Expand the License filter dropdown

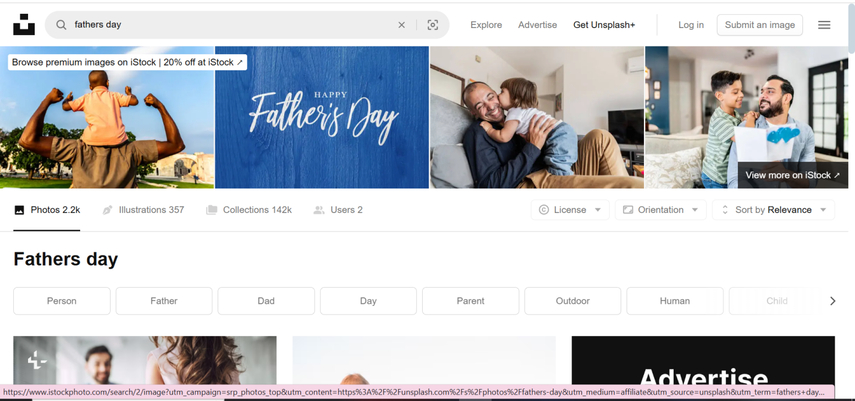[570, 210]
